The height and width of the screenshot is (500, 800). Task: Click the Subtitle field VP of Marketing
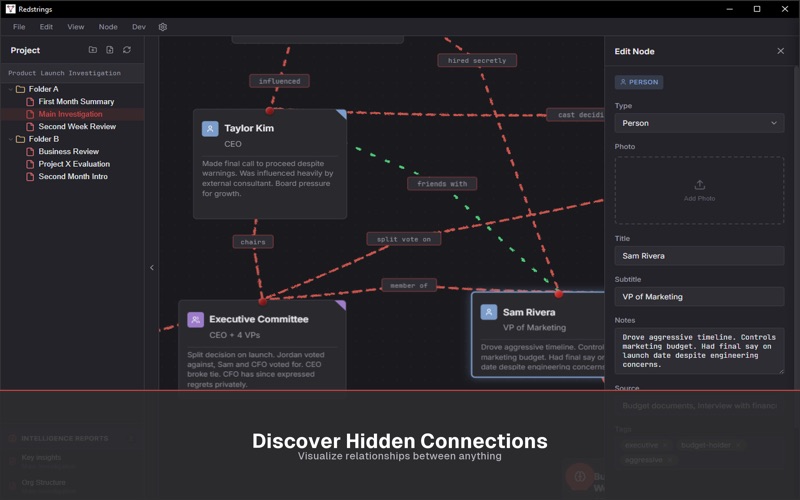[699, 297]
